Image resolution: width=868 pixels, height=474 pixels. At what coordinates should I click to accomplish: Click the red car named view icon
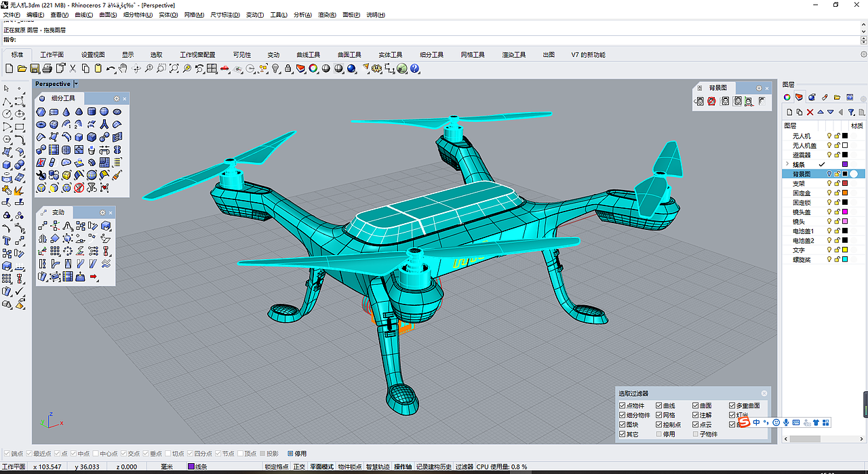(224, 68)
